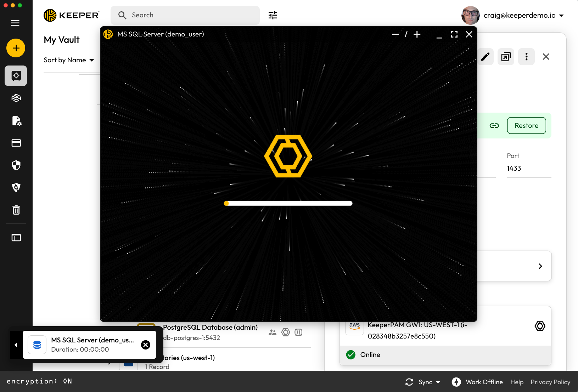Open the Deleted Items trash icon
The height and width of the screenshot is (392, 578).
(16, 210)
